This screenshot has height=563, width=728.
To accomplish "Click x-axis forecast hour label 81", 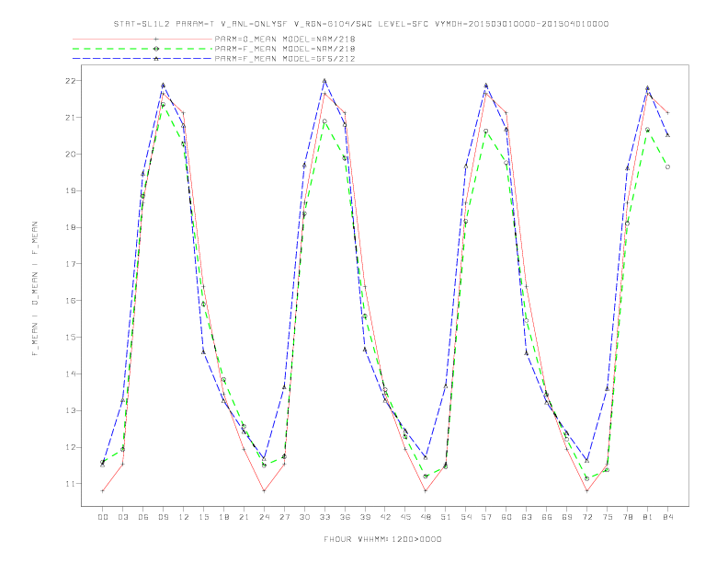I will tap(648, 517).
